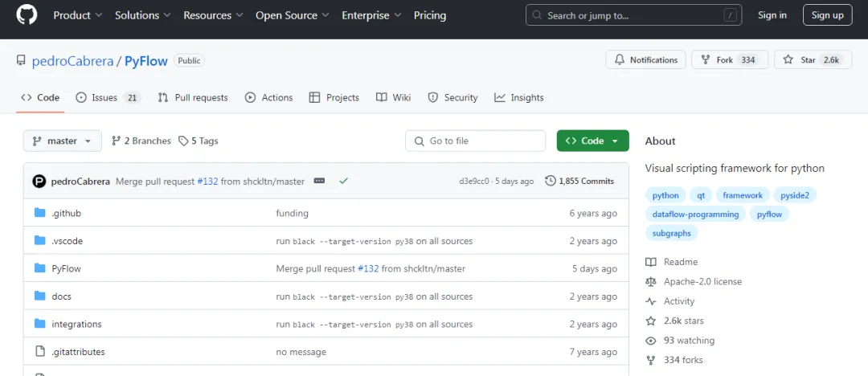This screenshot has width=868, height=376.
Task: Focus the Go to file field
Action: [x=476, y=141]
